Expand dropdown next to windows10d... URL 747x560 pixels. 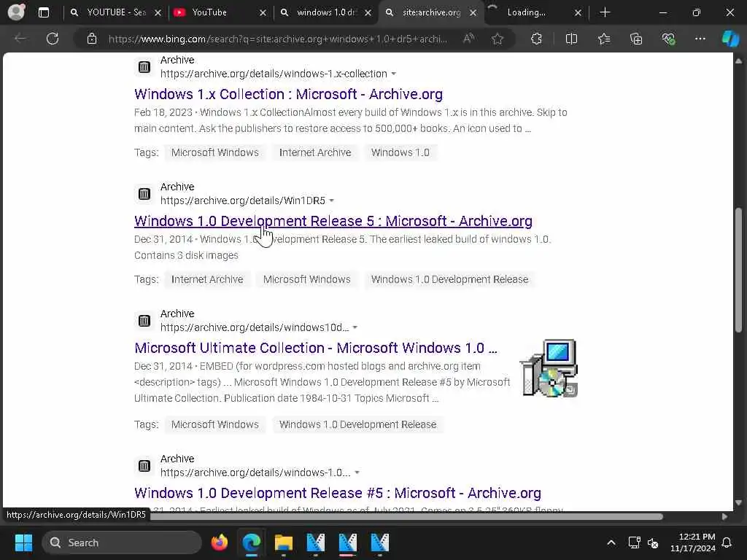(x=355, y=327)
